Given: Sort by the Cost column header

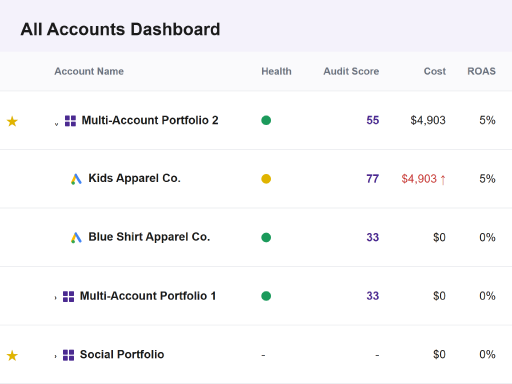Looking at the screenshot, I should pos(435,71).
